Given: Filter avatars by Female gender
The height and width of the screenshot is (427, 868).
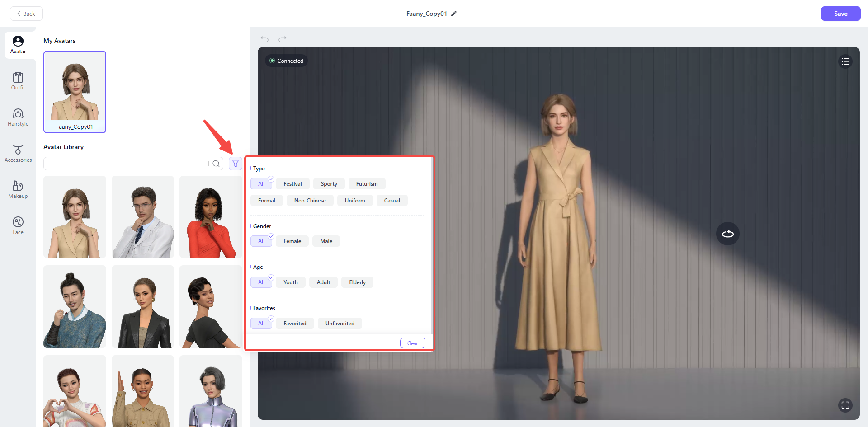Looking at the screenshot, I should click(x=292, y=241).
